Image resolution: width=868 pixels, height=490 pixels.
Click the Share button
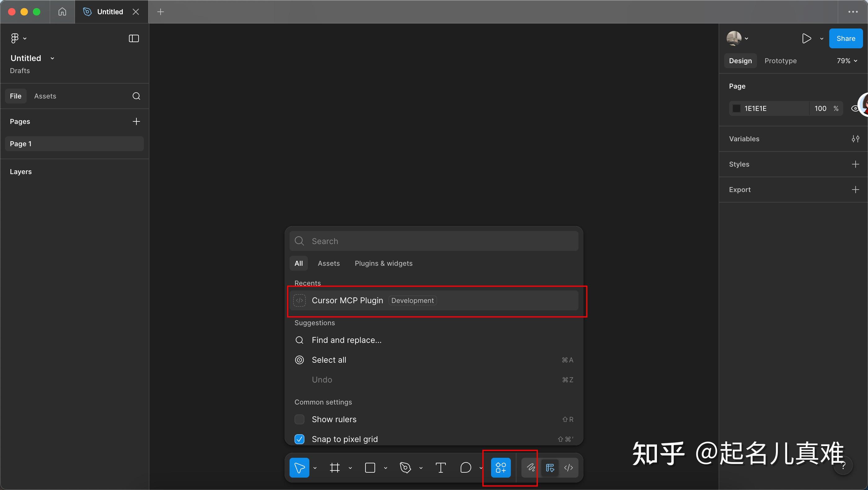click(846, 38)
